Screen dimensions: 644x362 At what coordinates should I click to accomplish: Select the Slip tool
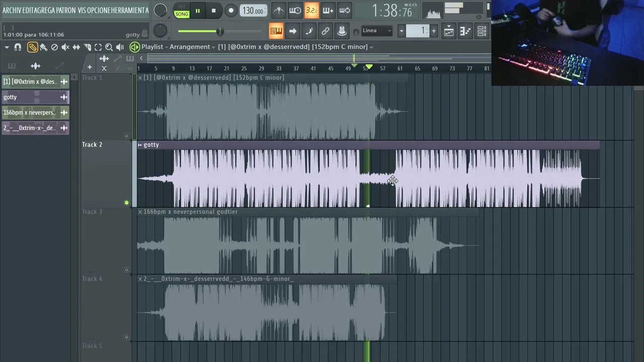76,47
